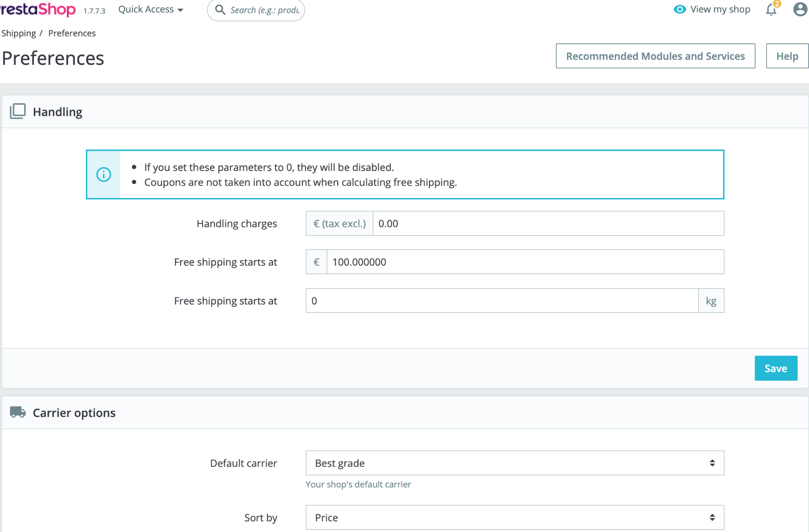Expand the Quick Access menu
The height and width of the screenshot is (532, 809).
click(150, 9)
